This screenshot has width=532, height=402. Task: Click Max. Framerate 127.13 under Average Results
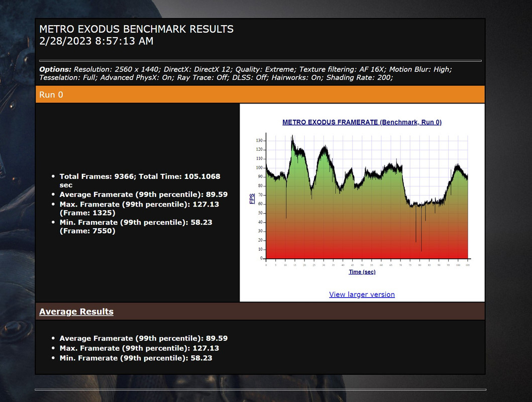(x=139, y=348)
